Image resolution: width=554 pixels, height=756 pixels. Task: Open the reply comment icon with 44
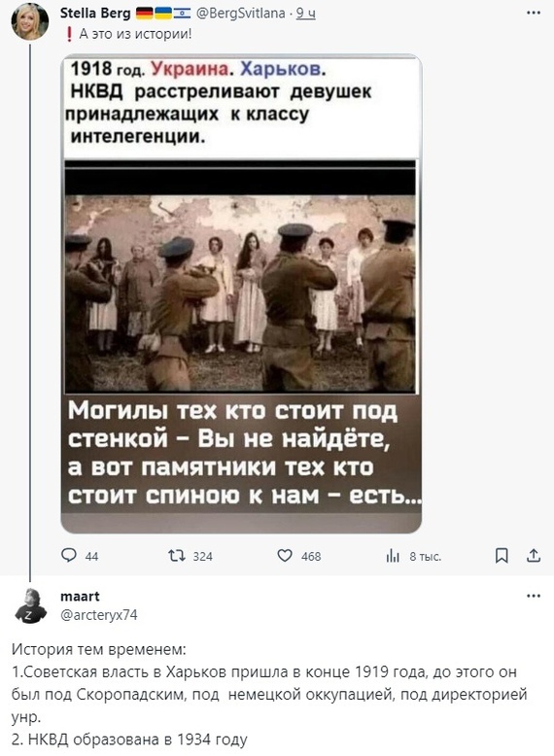pyautogui.click(x=69, y=556)
